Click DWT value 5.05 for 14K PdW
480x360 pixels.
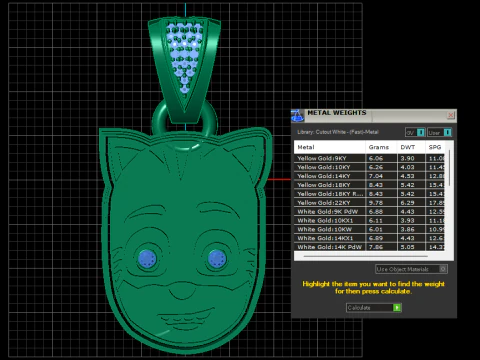407,247
